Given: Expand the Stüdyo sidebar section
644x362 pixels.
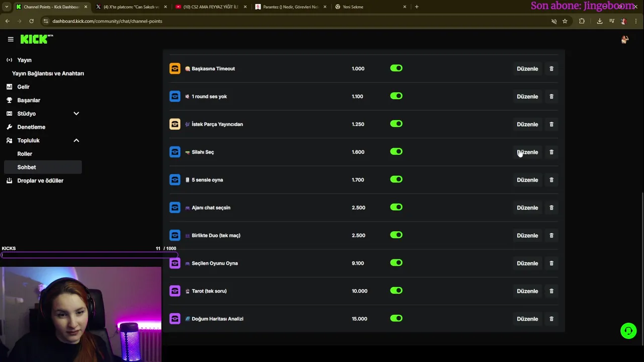Looking at the screenshot, I should pos(76,114).
